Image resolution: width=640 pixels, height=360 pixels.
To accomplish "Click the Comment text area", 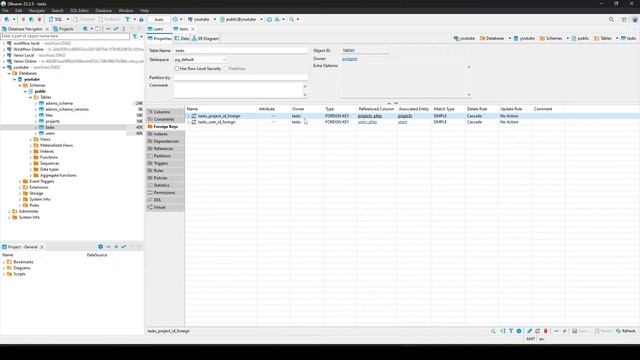I will pos(238,90).
